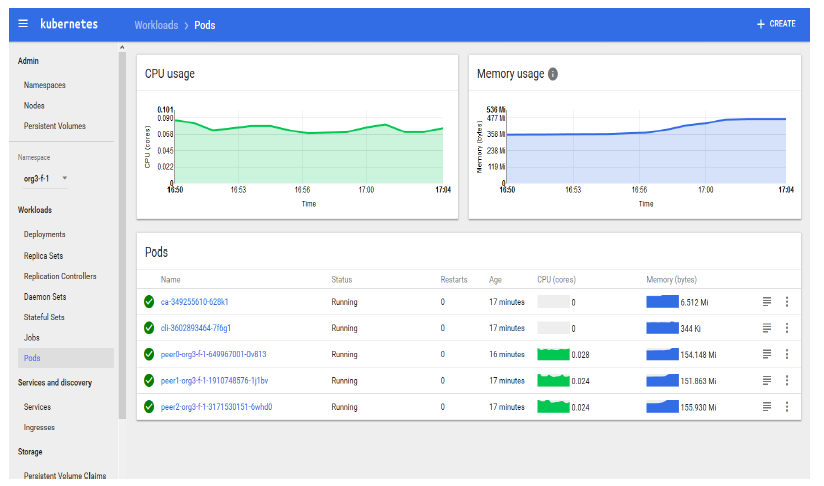Click the 154.148 Mi memory value
This screenshot has width=824, height=486.
(x=698, y=355)
